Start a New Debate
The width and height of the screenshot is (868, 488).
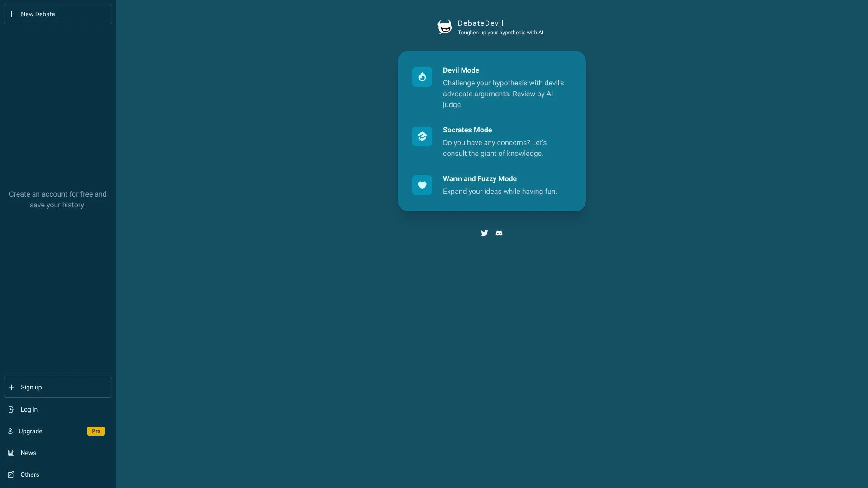[x=57, y=14]
